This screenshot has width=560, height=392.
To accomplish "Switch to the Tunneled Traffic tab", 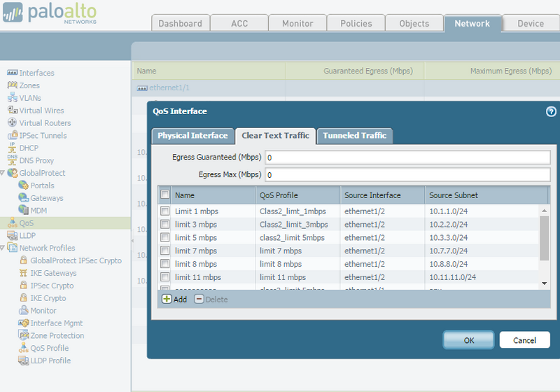I will [355, 136].
